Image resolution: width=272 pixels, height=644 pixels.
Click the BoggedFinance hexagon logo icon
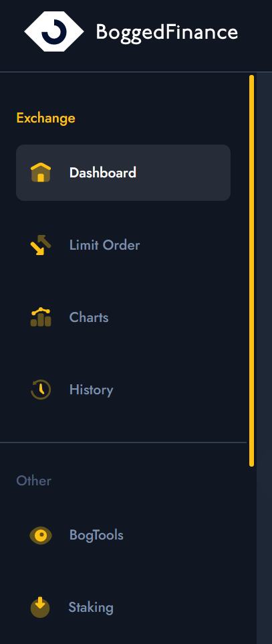point(54,31)
